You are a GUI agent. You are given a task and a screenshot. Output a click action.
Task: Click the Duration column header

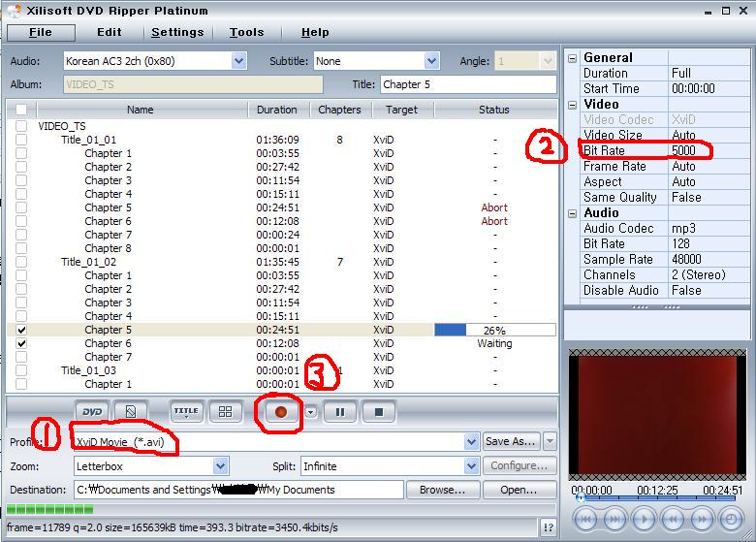point(277,110)
